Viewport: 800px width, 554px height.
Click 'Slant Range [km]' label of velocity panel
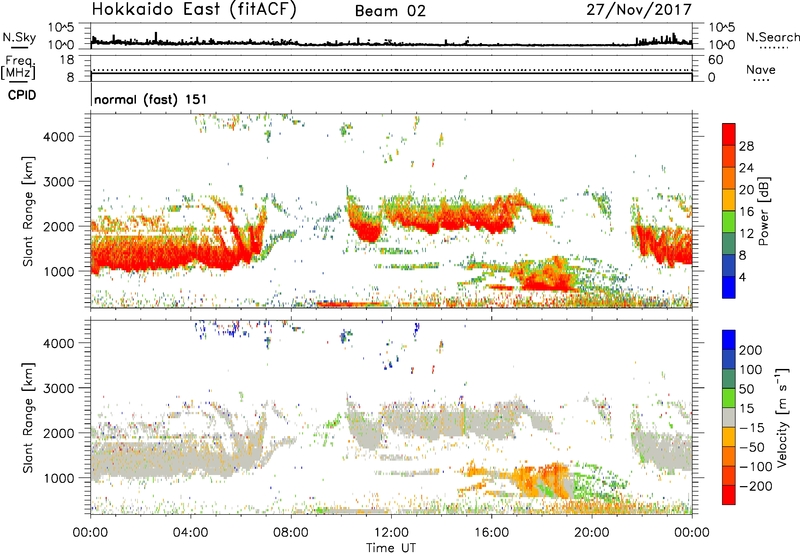[x=28, y=418]
